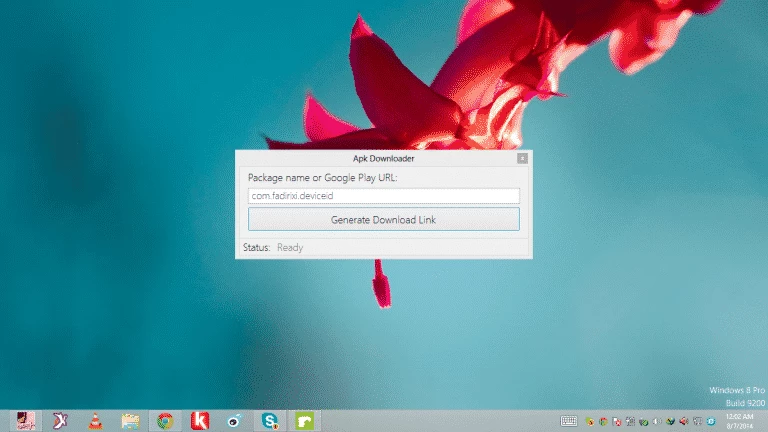Open the purple X app in taskbar
Screen dimensions: 768x432
(60, 421)
